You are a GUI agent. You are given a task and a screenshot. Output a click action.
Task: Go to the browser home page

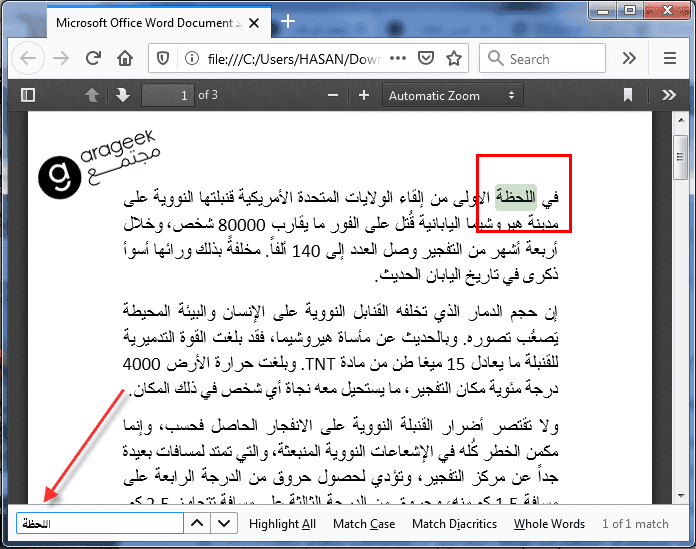click(x=125, y=58)
